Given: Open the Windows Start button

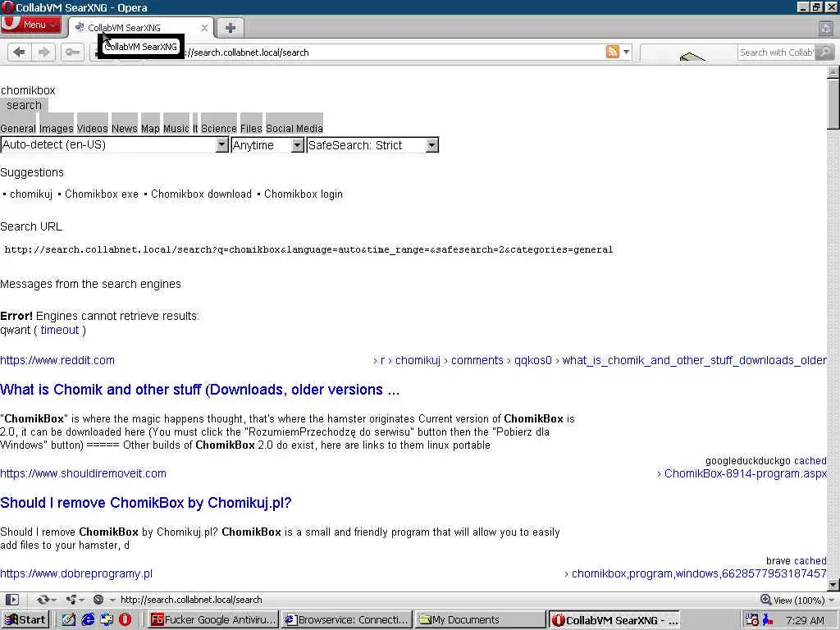Looking at the screenshot, I should point(25,620).
